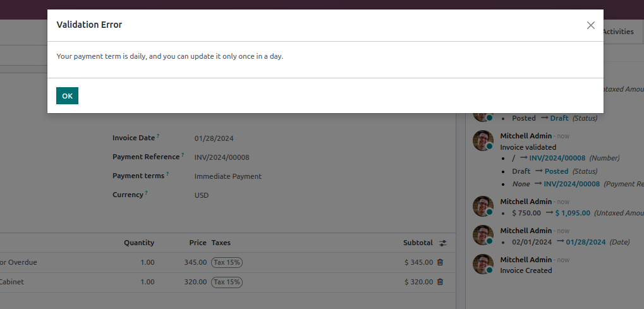Screen dimensions: 644x309
Task: Open column settings icon beside Subtotal
Action: click(443, 243)
